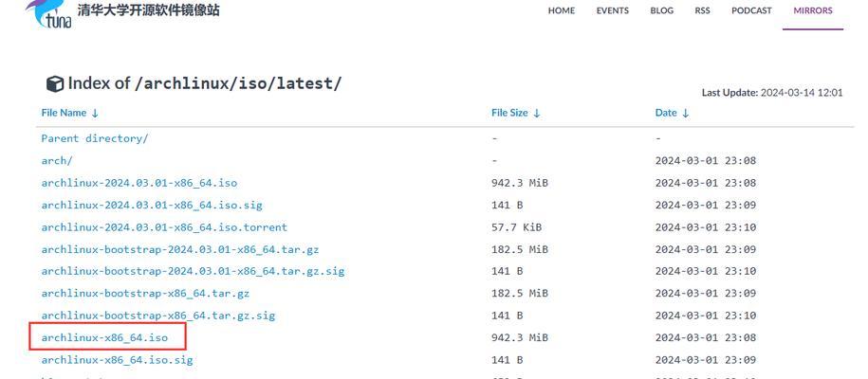
Task: Click the box icon beside Index of
Action: point(55,84)
